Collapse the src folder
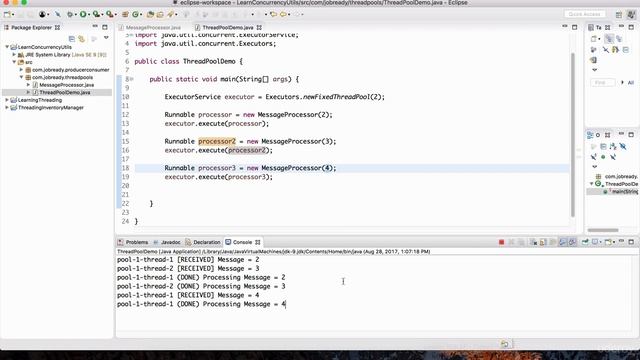Viewport: 640px width, 360px height. 14,62
